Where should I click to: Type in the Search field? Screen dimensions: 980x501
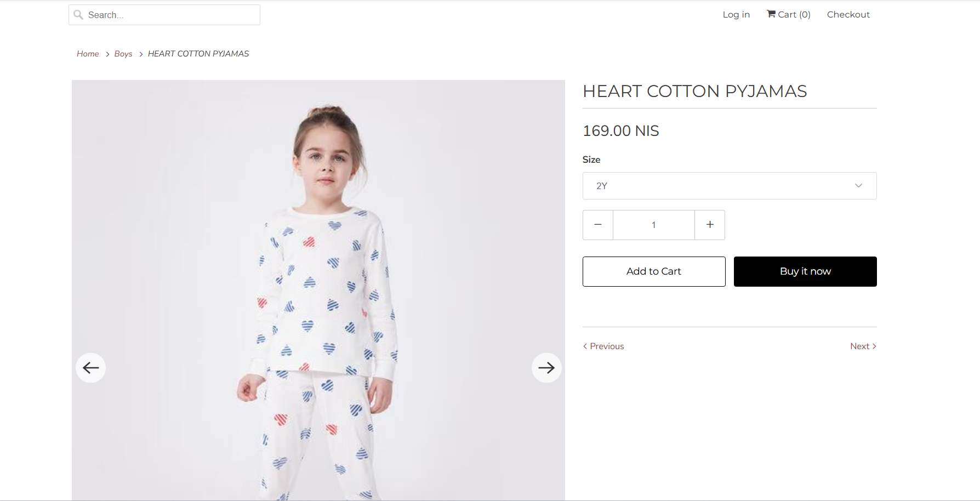tap(170, 15)
